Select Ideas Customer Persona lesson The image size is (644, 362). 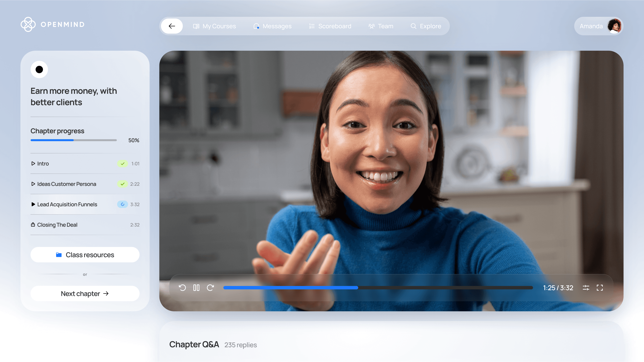(66, 184)
